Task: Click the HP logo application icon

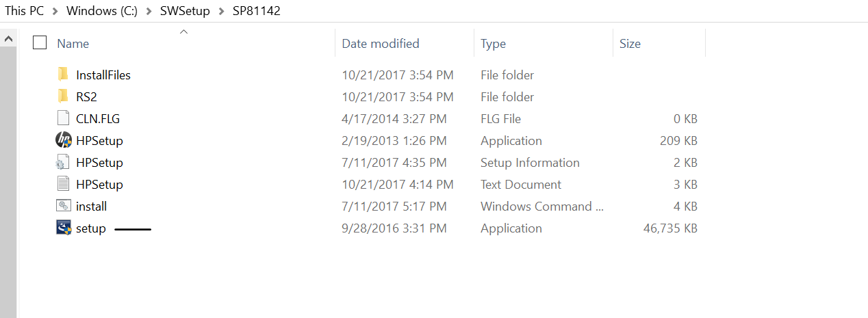Action: tap(63, 140)
